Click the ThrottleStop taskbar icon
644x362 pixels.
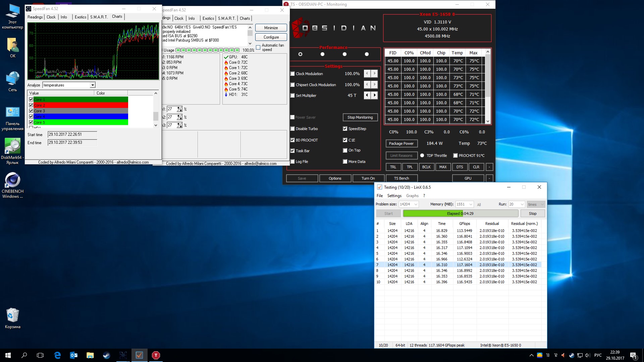(156, 355)
